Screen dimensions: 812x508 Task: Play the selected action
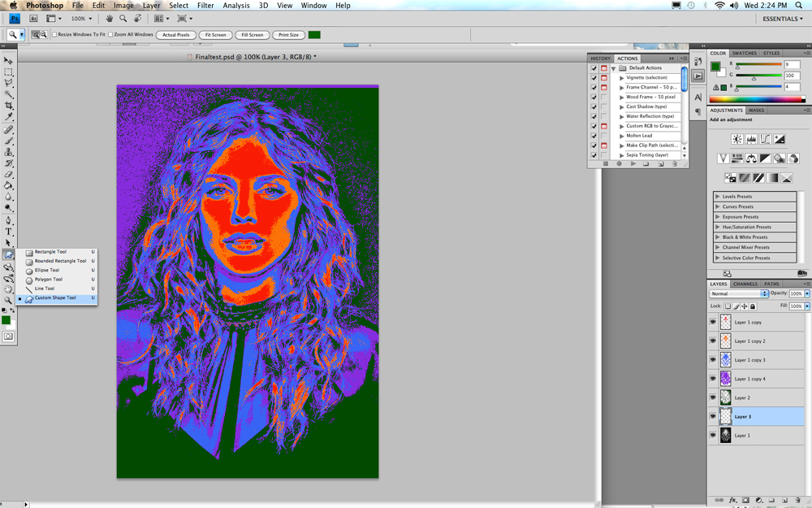click(633, 164)
